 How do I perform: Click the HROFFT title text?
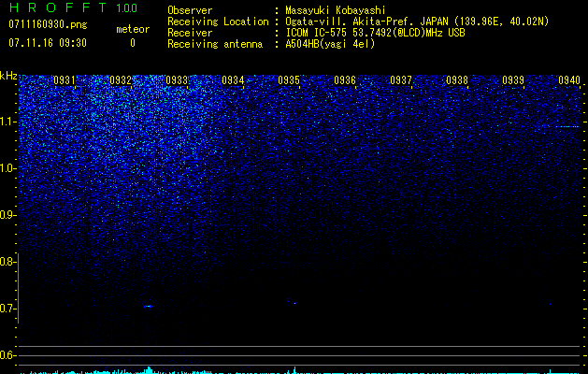click(59, 7)
